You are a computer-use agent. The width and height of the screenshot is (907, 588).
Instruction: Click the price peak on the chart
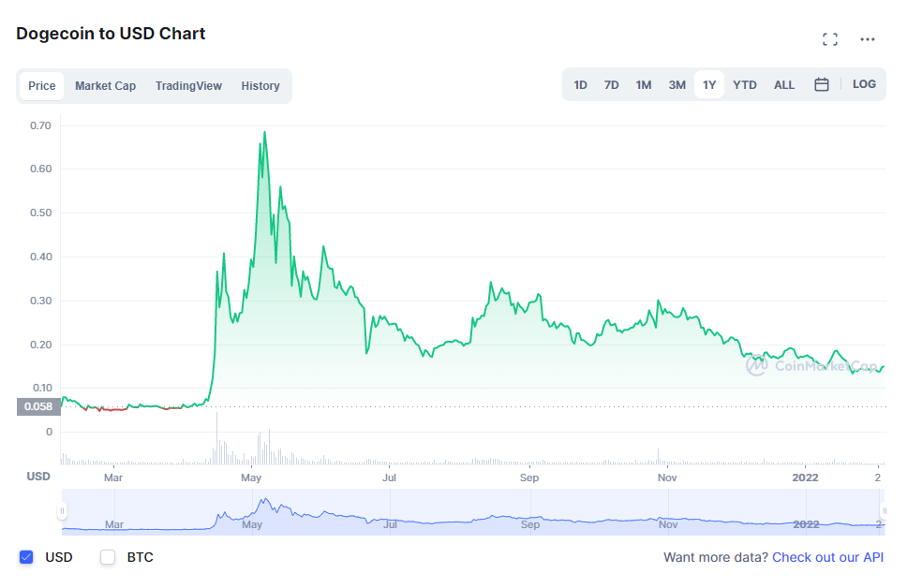(264, 132)
